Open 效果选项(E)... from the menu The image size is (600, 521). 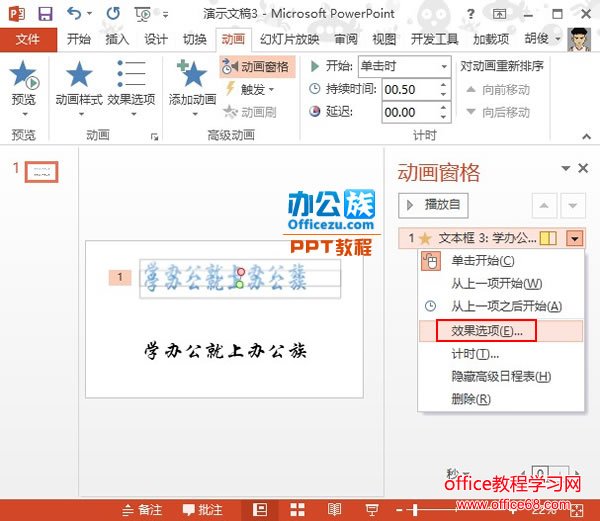click(501, 331)
